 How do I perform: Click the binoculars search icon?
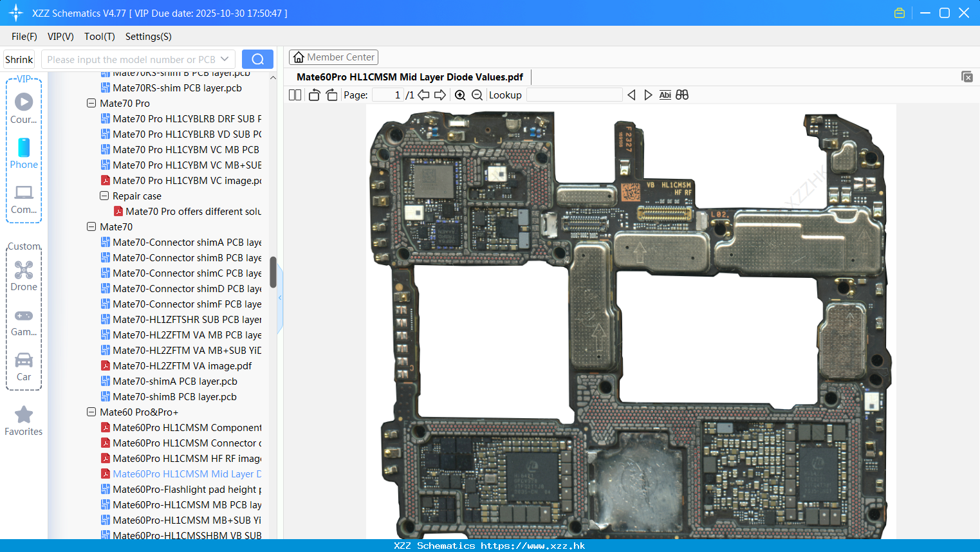[682, 95]
